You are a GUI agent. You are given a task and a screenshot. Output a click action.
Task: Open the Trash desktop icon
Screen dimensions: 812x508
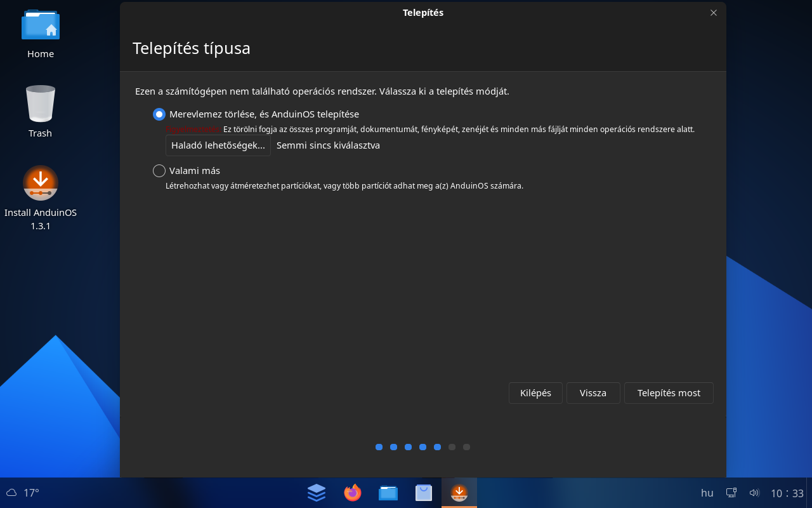tap(41, 112)
